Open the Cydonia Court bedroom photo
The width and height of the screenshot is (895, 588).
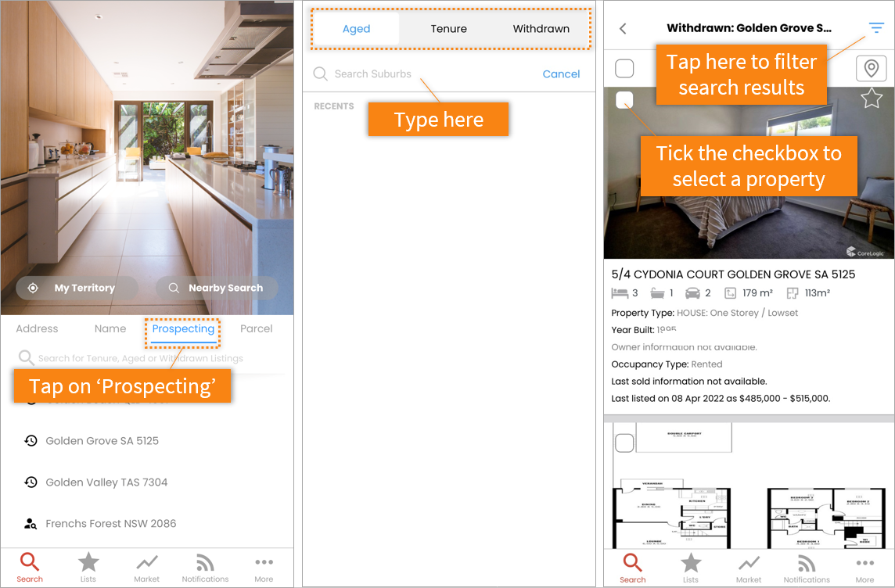coord(749,173)
